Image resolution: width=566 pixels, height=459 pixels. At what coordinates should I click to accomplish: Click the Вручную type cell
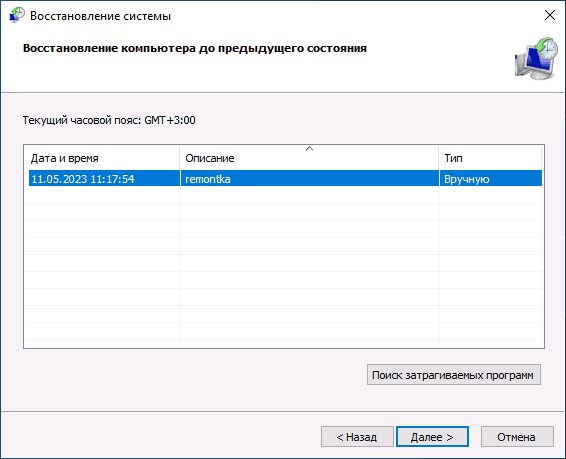pos(491,179)
